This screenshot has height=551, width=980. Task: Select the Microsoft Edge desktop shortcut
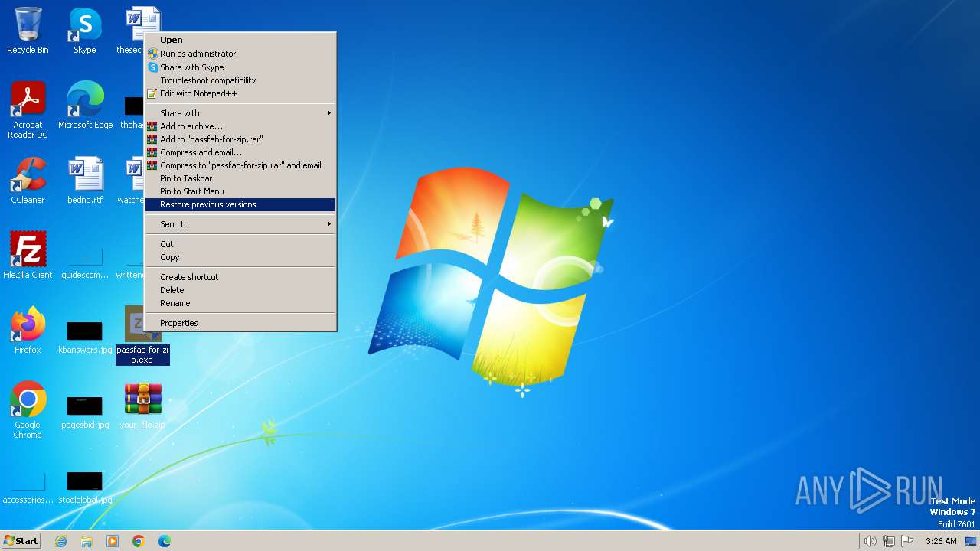(x=85, y=106)
